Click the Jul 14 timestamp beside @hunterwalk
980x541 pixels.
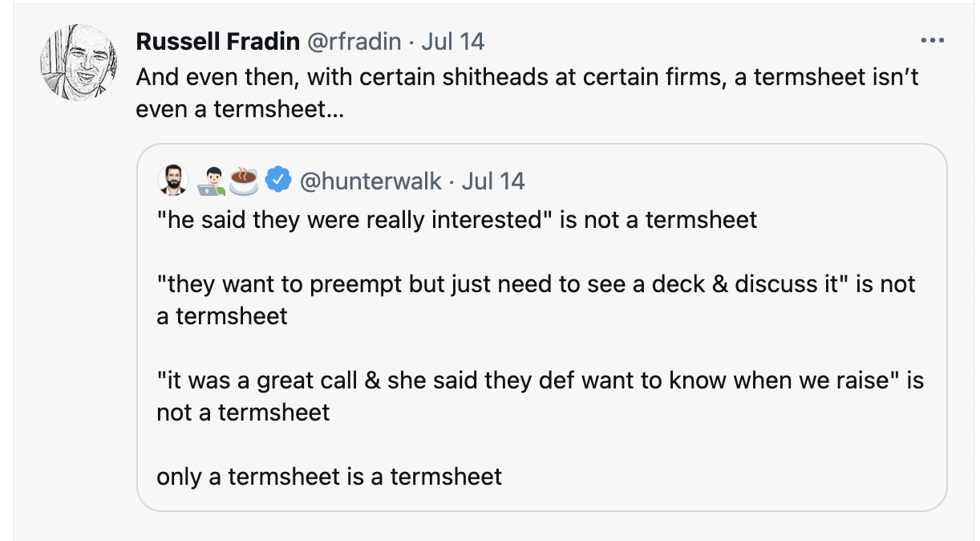(x=494, y=181)
